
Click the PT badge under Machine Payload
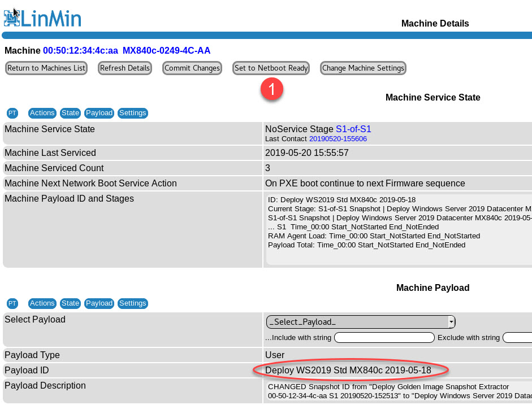click(x=12, y=303)
